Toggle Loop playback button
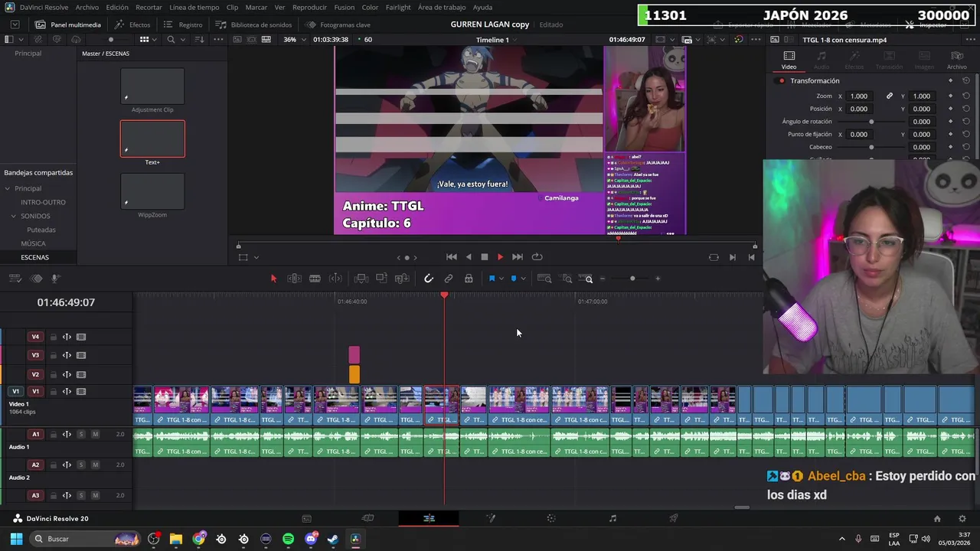This screenshot has width=980, height=551. tap(537, 257)
